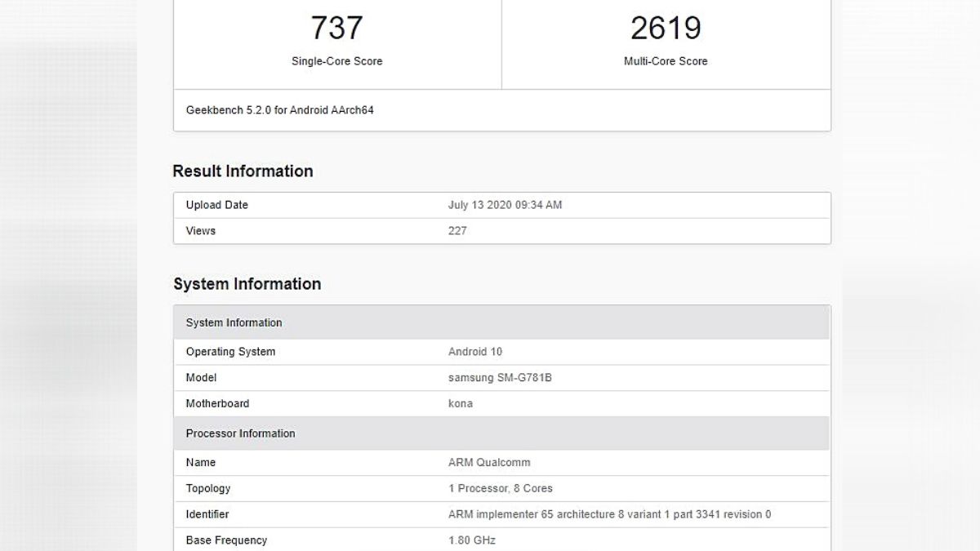
Task: Select the Single-Core Score label
Action: click(336, 61)
